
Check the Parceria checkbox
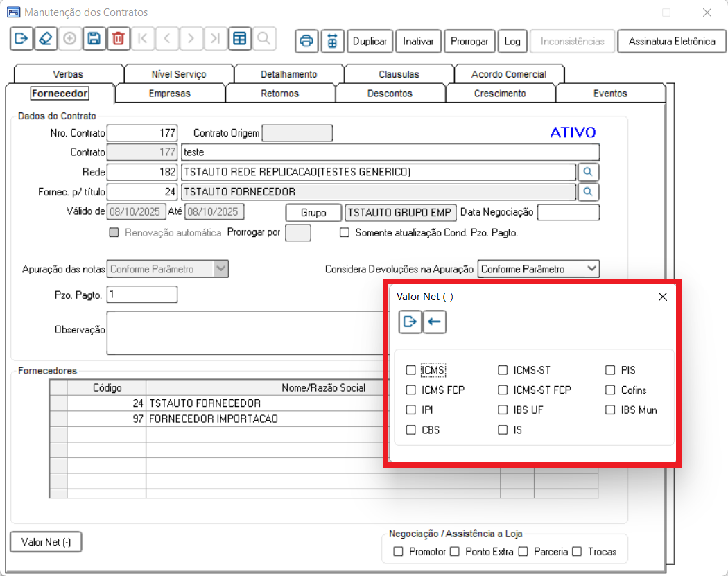[x=523, y=552]
